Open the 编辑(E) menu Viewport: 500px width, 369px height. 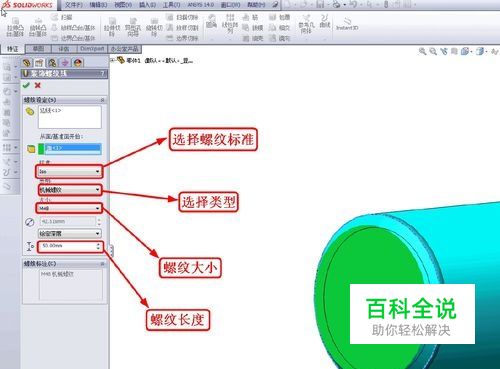pyautogui.click(x=98, y=5)
